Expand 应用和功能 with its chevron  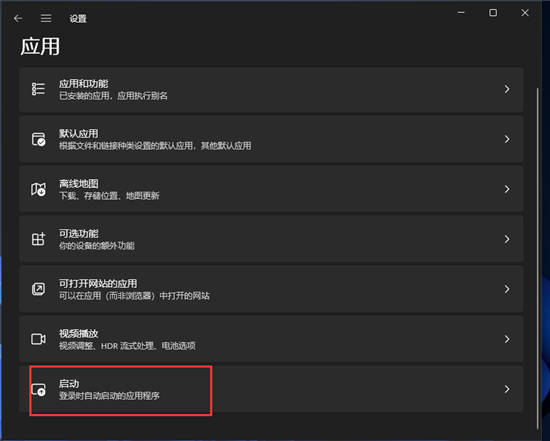click(x=507, y=89)
